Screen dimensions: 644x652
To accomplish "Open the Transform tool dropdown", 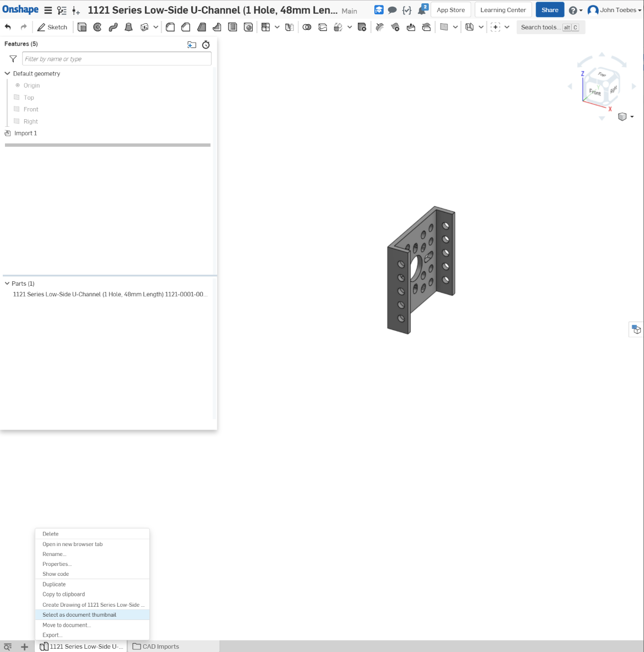I will tap(350, 27).
